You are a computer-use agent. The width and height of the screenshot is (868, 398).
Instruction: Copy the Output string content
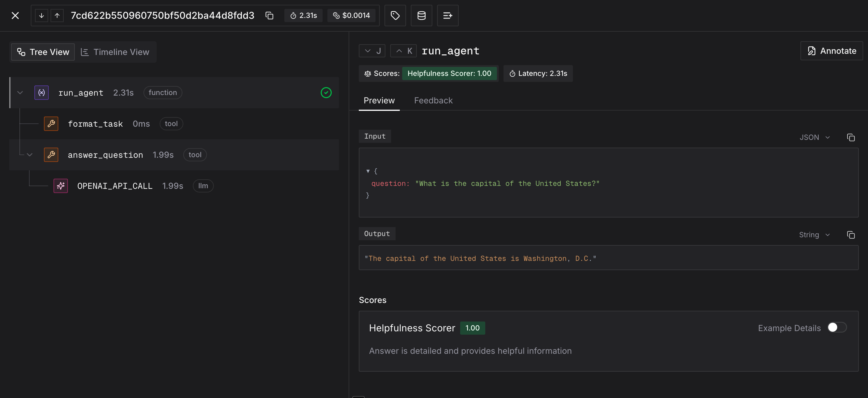click(850, 235)
